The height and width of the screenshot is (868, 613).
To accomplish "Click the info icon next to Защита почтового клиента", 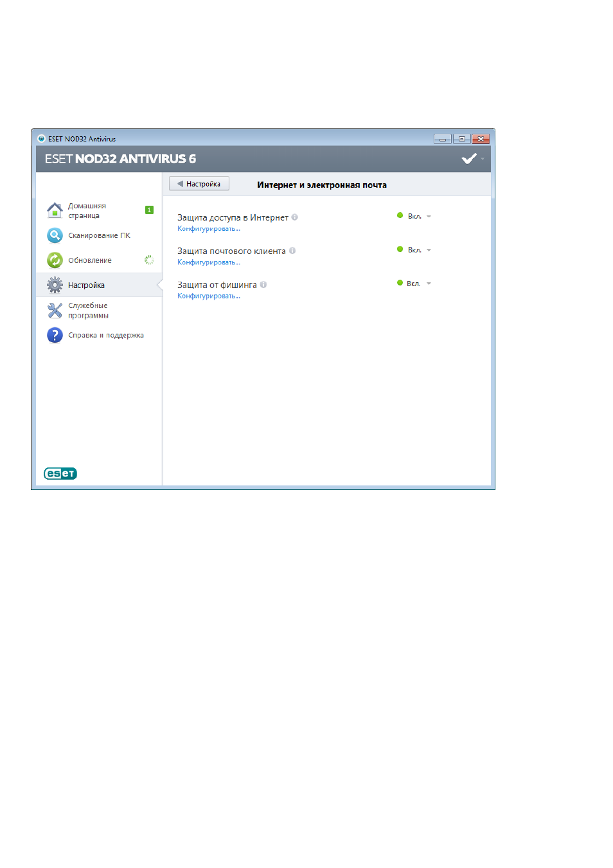I will 292,251.
